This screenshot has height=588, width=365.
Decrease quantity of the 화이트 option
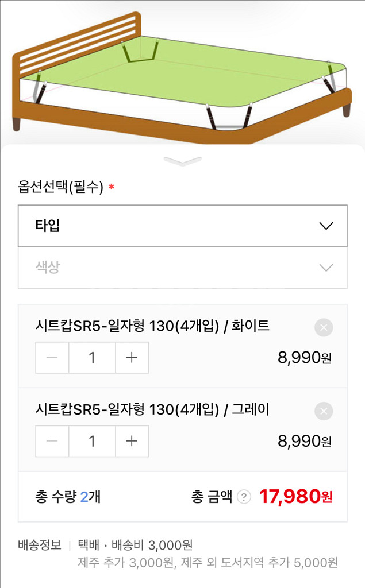(52, 358)
